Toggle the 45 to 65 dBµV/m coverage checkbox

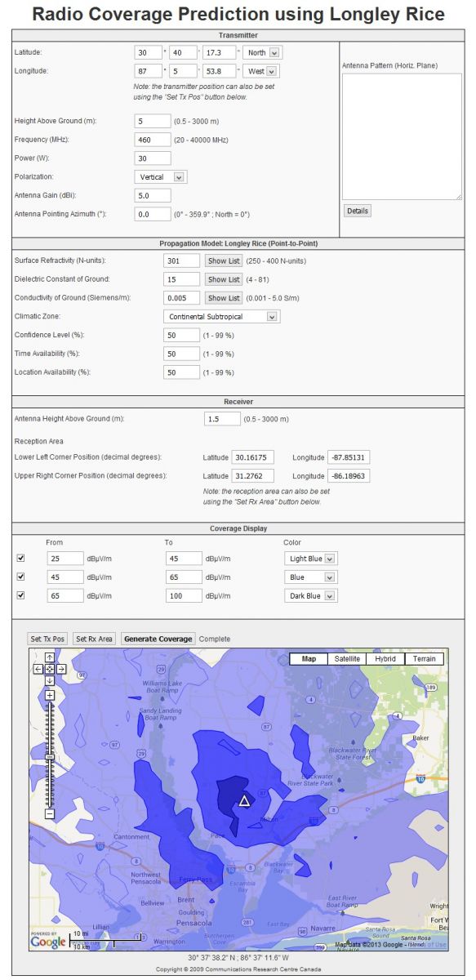tap(21, 577)
